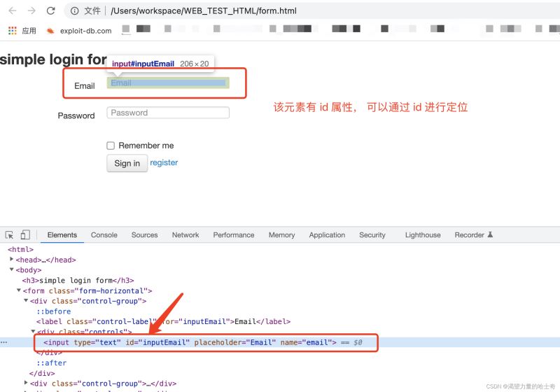This screenshot has height=392, width=560.
Task: Switch to the Elements tab
Action: pyautogui.click(x=62, y=235)
